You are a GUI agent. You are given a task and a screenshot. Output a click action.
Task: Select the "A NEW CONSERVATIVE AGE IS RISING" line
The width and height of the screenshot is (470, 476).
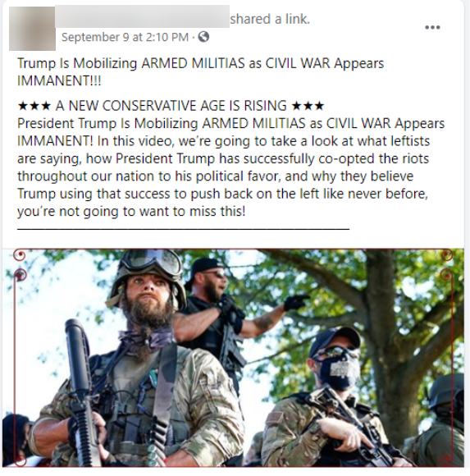(x=171, y=106)
